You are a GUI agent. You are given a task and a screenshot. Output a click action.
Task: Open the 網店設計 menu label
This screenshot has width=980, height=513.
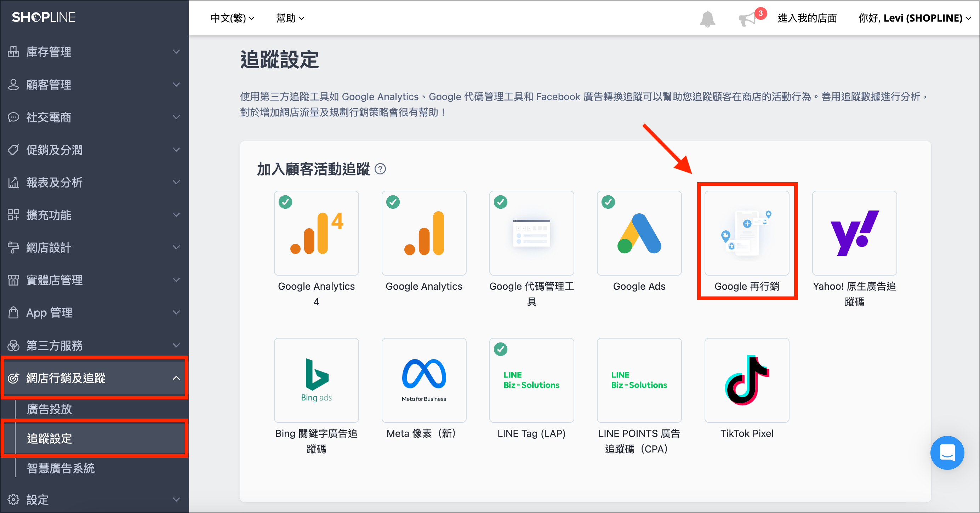click(x=49, y=247)
